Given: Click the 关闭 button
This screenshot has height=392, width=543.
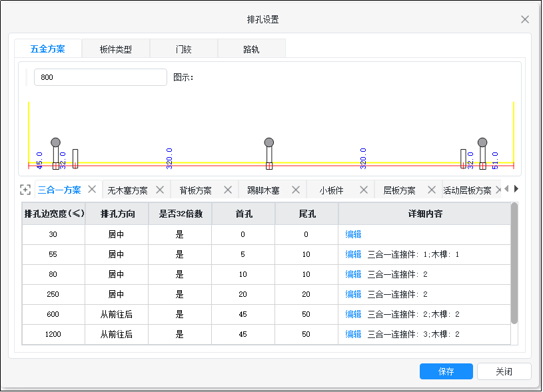Looking at the screenshot, I should (504, 371).
